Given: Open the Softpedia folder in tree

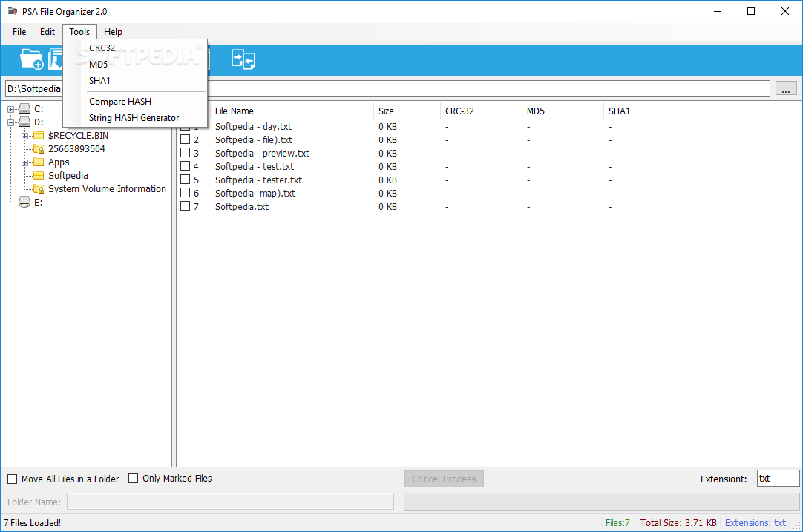Looking at the screenshot, I should click(x=68, y=176).
